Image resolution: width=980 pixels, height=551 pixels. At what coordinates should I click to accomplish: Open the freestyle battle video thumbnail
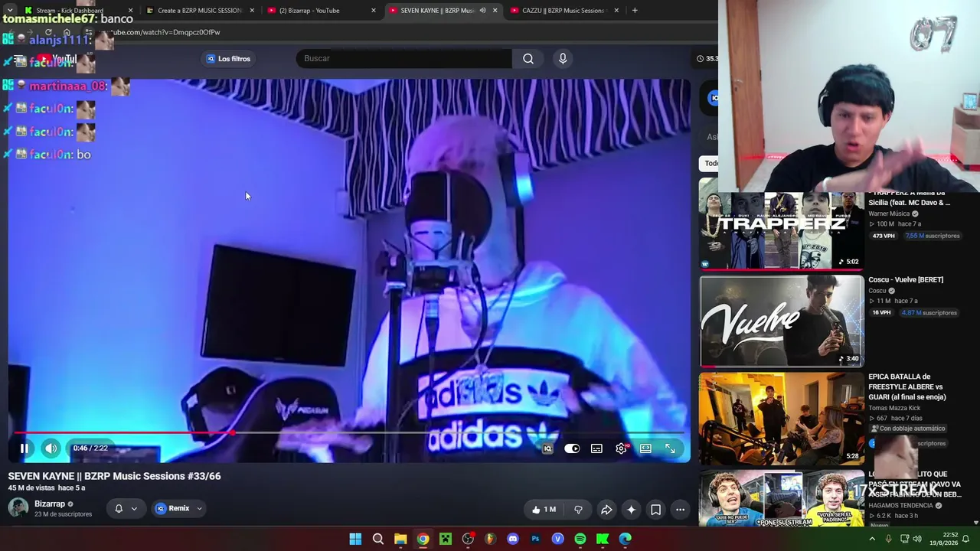[782, 419]
